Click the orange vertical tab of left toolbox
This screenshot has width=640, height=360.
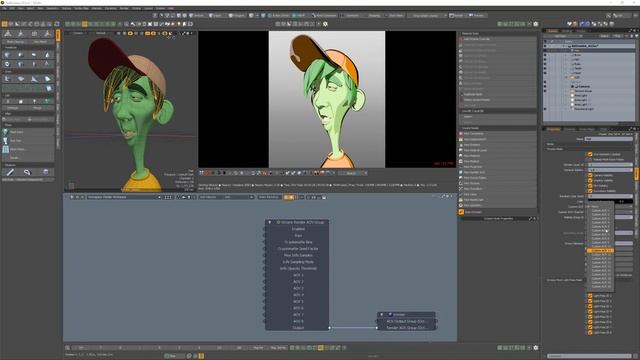click(x=58, y=35)
